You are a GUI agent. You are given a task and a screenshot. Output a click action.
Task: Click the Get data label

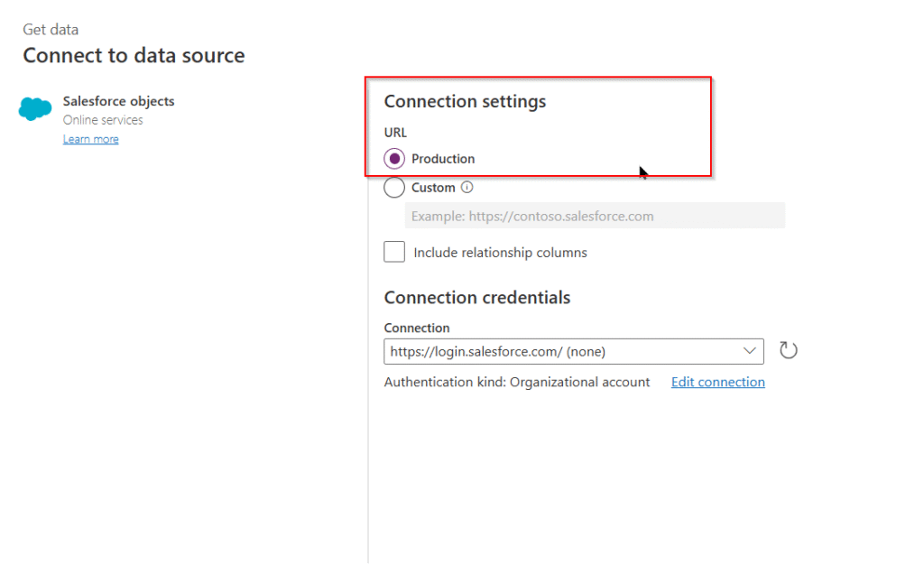(x=51, y=30)
